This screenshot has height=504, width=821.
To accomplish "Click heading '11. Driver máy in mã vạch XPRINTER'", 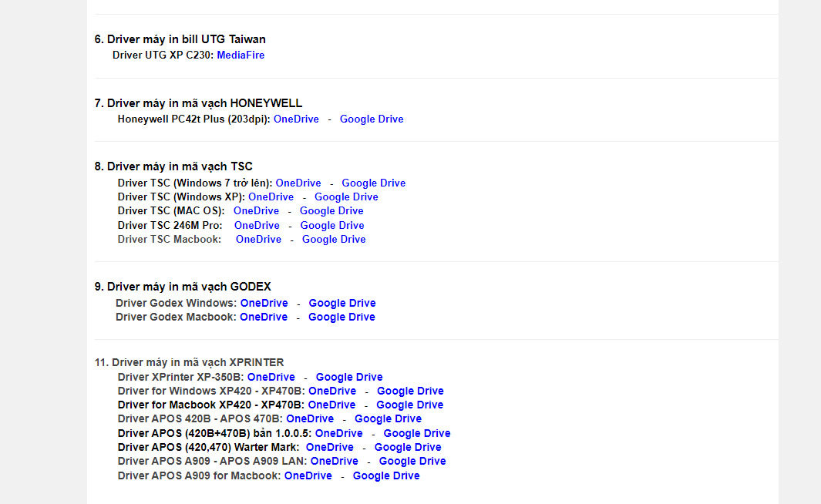I will [189, 362].
